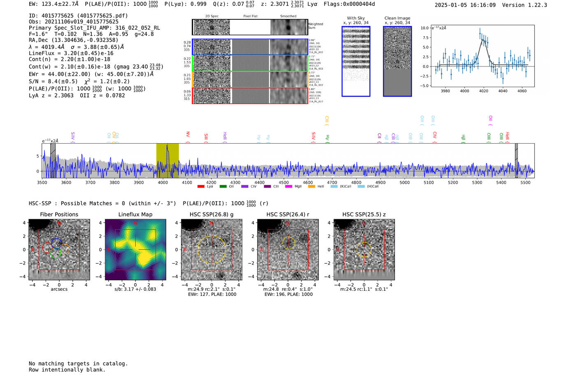576x392 pixels.
Task: Click the dashed aperture circle in HSC r image
Action: [288, 243]
